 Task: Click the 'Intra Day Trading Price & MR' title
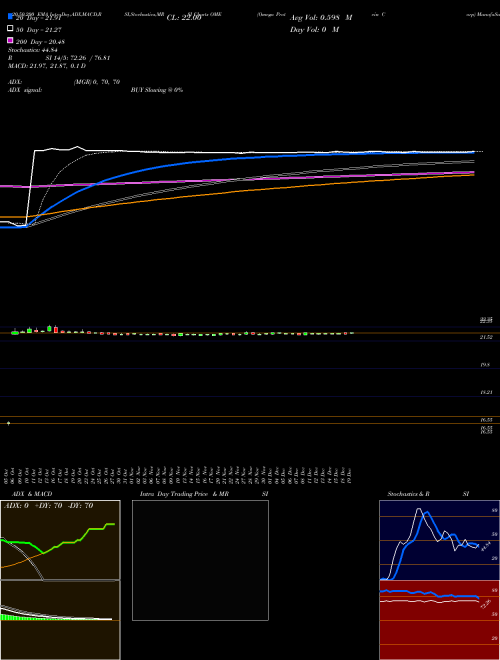click(184, 494)
